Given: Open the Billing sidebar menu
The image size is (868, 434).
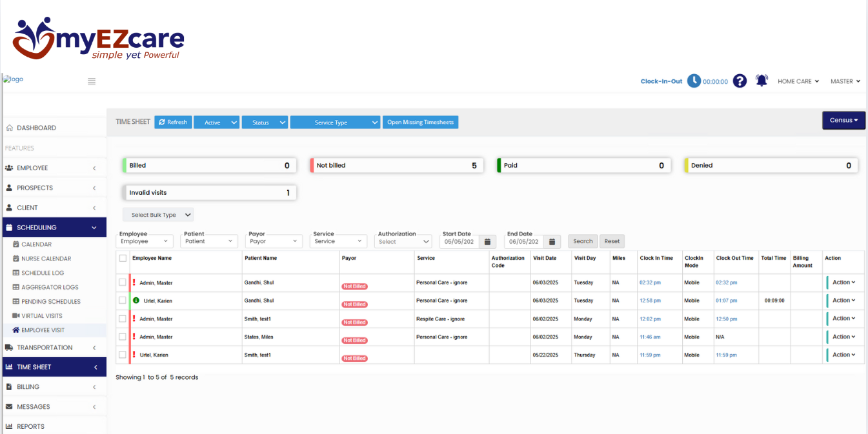Looking at the screenshot, I should pyautogui.click(x=54, y=387).
